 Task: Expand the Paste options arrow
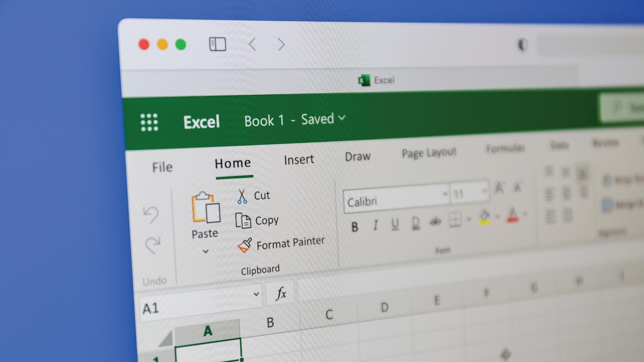tap(206, 251)
